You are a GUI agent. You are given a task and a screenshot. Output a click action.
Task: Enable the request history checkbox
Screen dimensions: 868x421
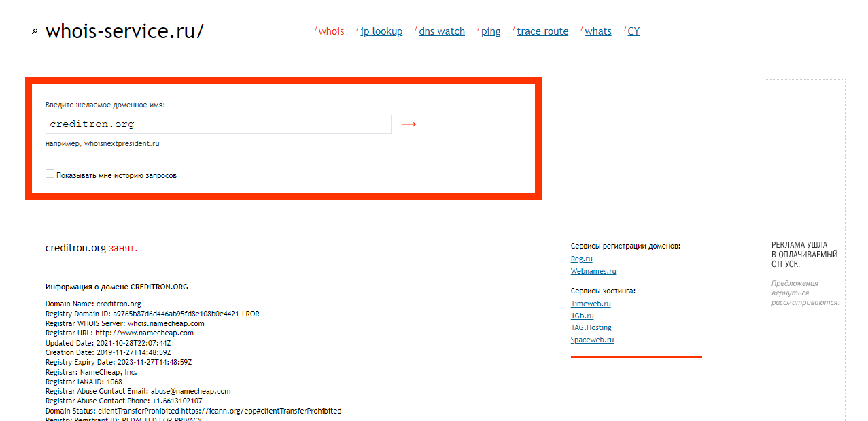tap(50, 174)
